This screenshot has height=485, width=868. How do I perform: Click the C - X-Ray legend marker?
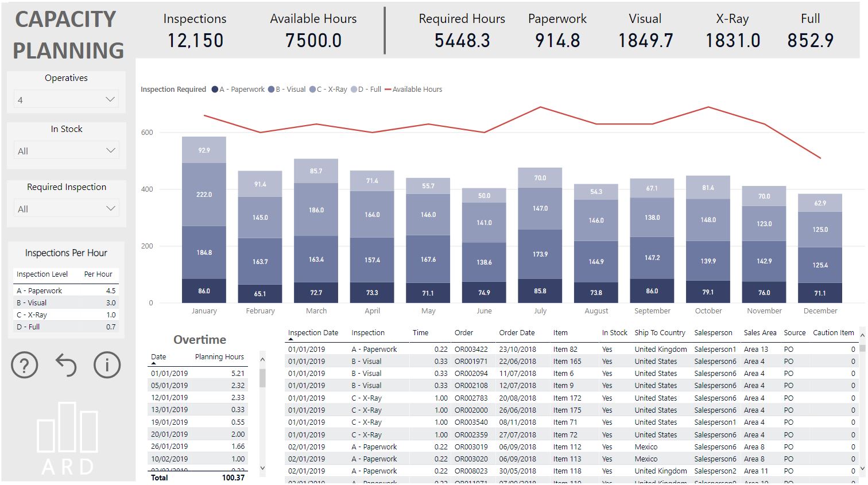tap(313, 89)
